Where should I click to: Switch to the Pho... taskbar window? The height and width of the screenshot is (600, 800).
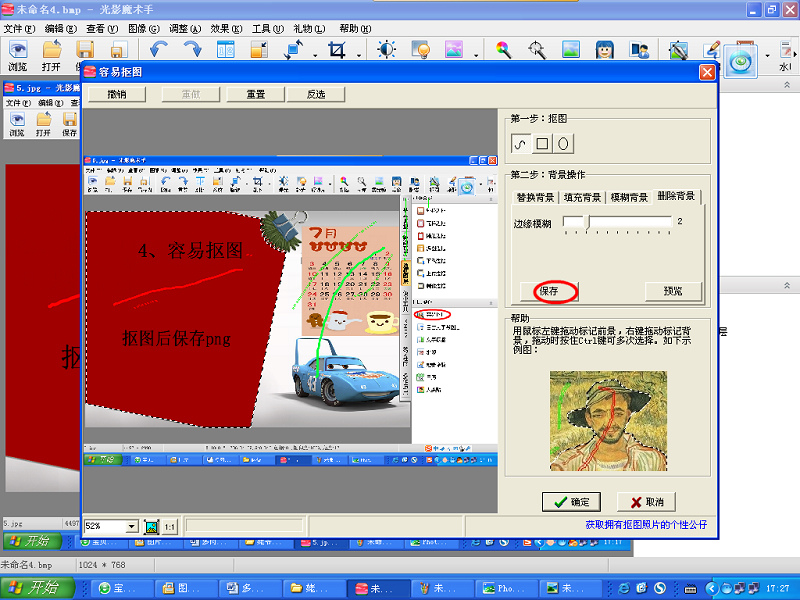(x=506, y=588)
